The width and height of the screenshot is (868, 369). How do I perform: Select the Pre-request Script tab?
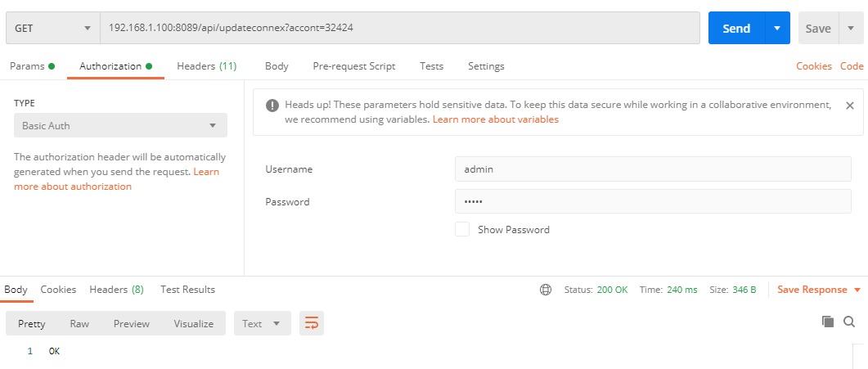[x=353, y=66]
